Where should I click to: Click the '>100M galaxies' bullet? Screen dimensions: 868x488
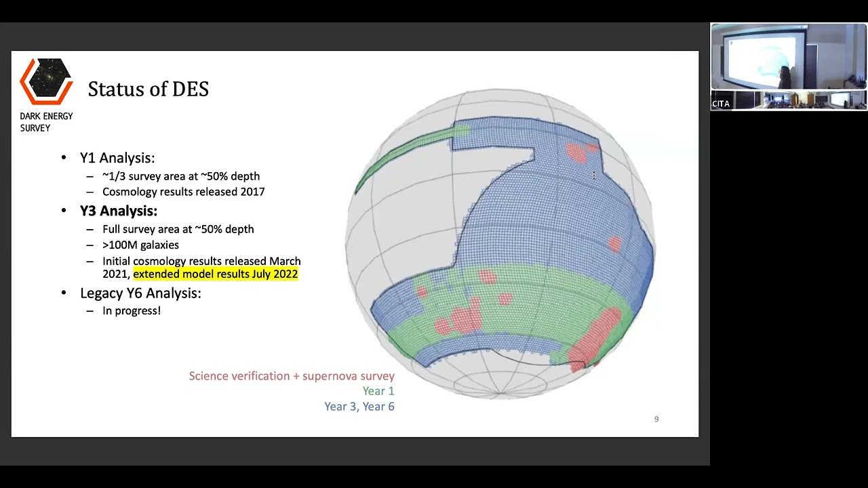click(140, 245)
